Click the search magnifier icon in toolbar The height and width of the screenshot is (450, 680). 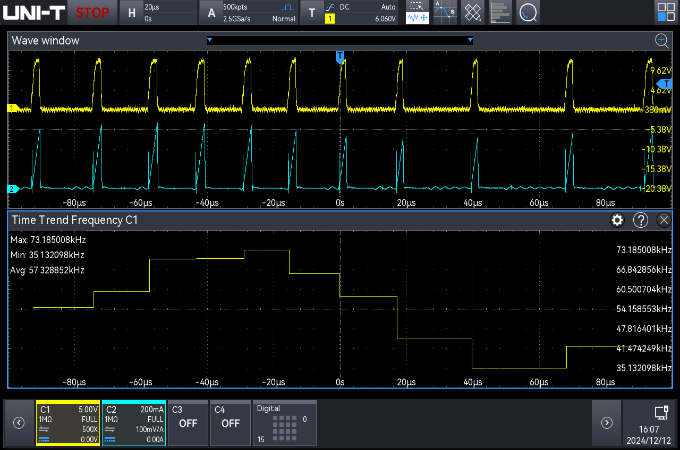coord(528,12)
